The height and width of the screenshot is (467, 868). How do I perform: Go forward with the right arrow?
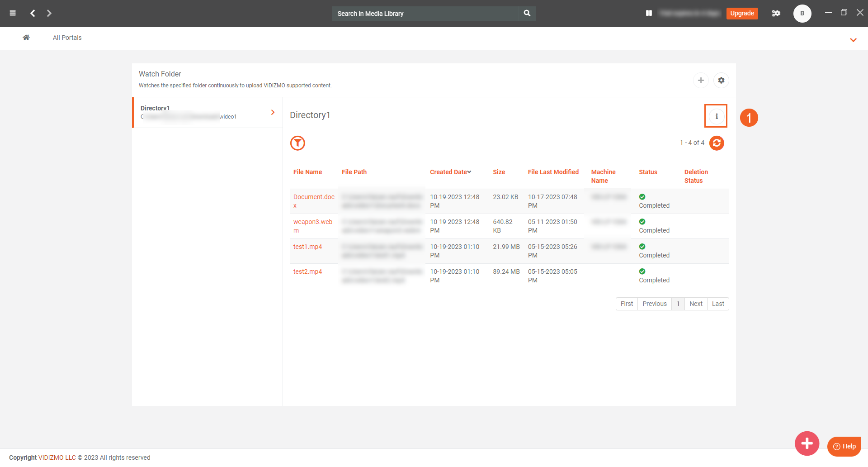(x=49, y=13)
